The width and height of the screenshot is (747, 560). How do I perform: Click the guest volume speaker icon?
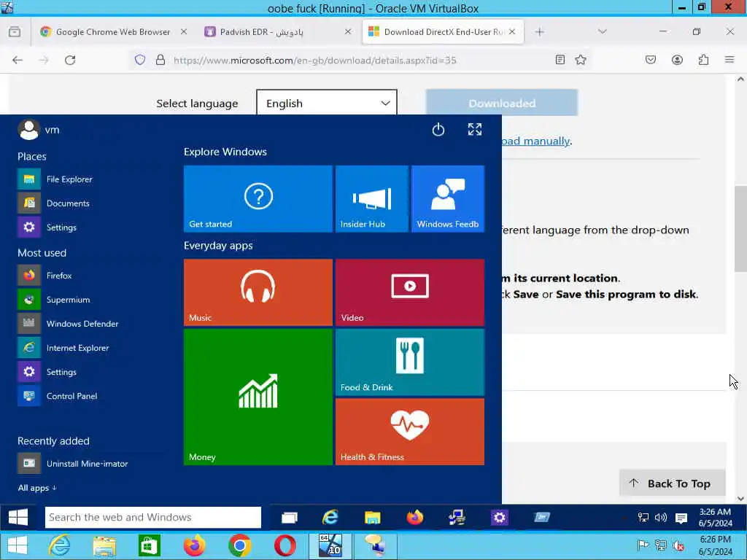pos(661,518)
